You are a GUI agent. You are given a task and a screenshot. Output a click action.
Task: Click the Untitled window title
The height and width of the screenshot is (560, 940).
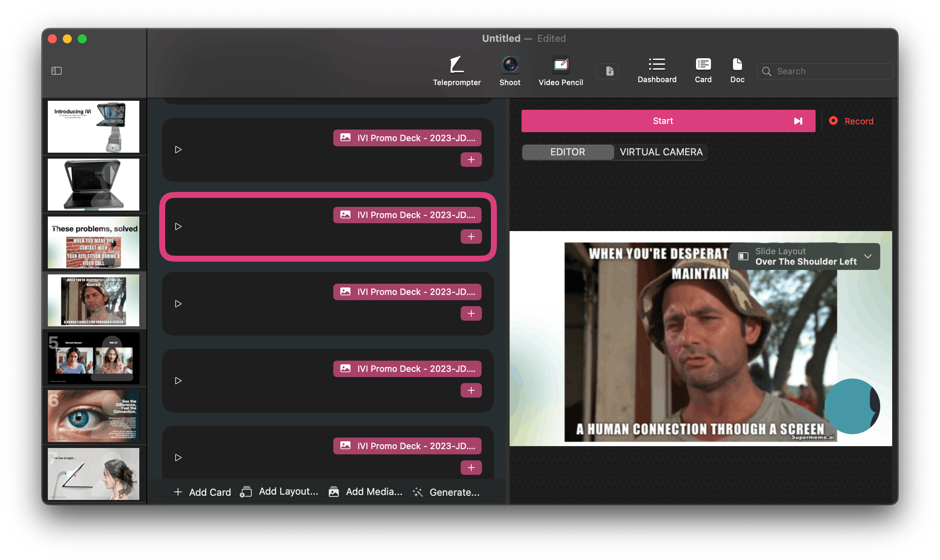tap(501, 38)
